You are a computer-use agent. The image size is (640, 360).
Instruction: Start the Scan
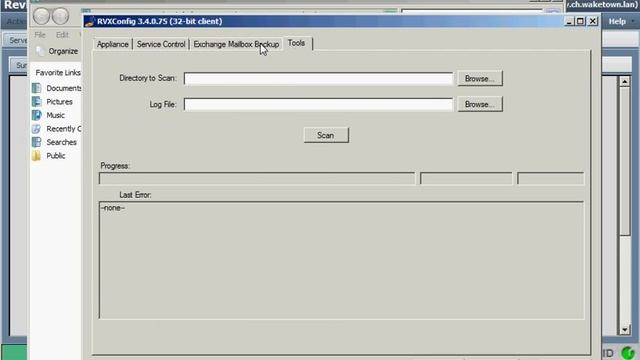(x=326, y=135)
